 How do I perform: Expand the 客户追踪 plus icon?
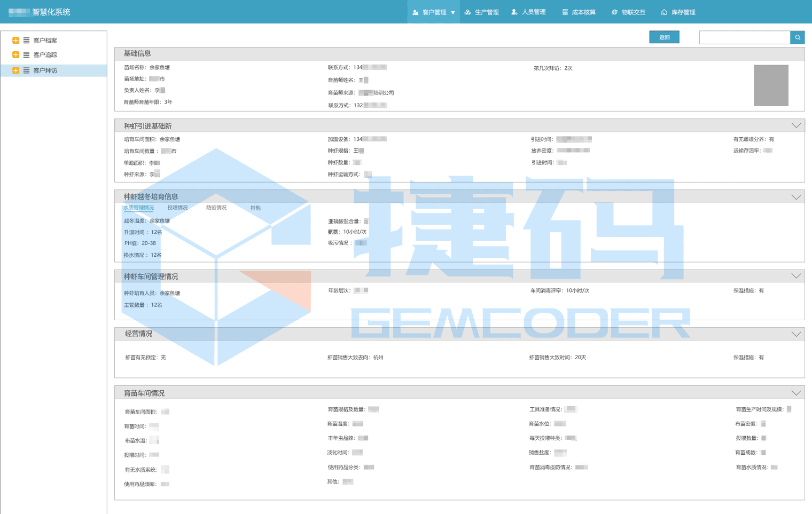15,55
